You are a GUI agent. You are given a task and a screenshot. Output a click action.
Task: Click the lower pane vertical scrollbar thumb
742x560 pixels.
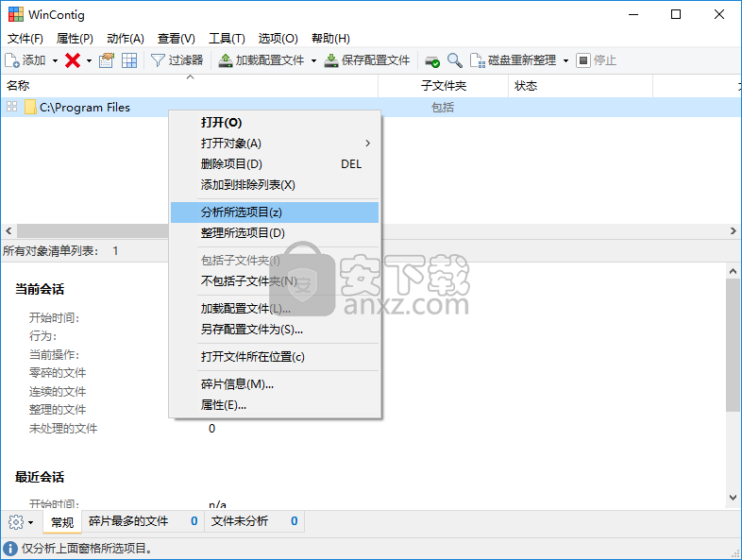pos(733,345)
